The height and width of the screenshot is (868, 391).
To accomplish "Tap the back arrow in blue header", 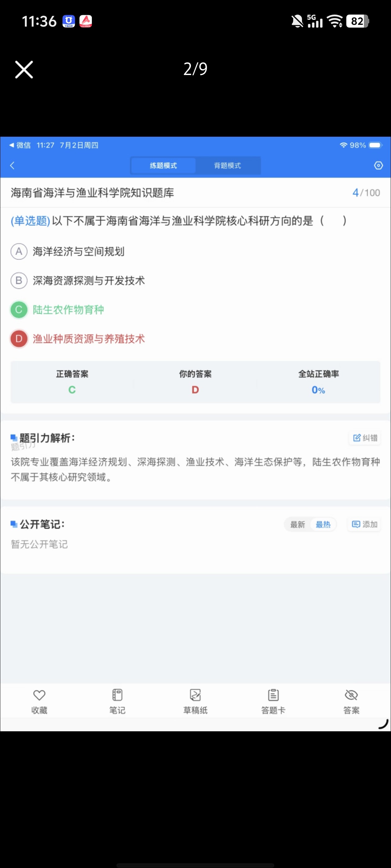I will pos(12,166).
